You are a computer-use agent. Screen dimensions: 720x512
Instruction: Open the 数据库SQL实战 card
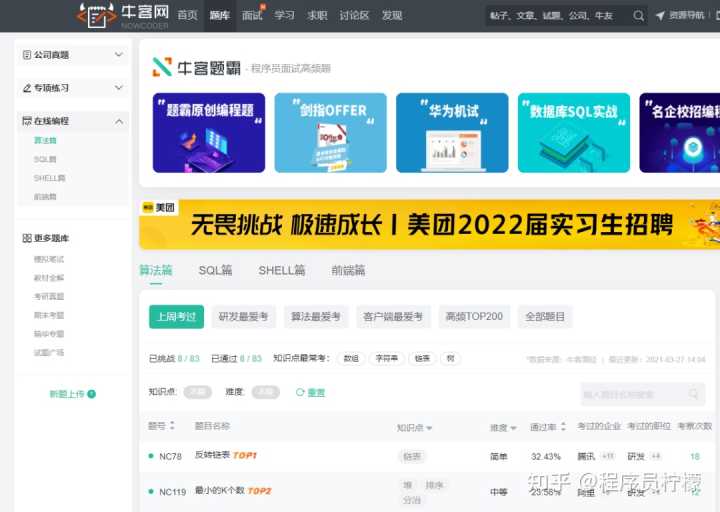[x=574, y=133]
